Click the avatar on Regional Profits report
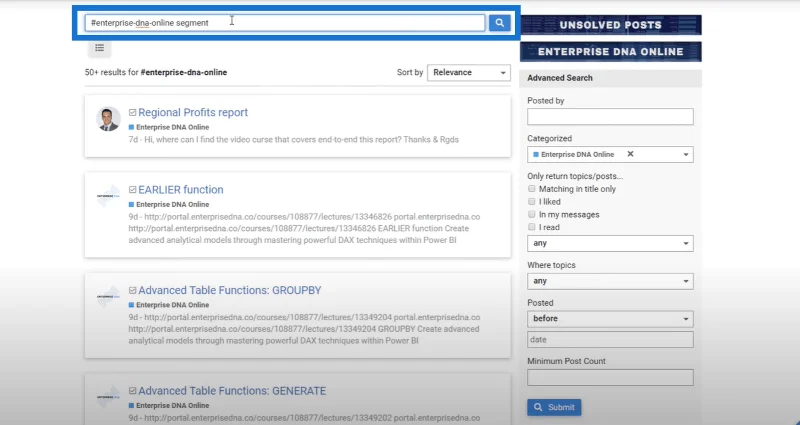The width and height of the screenshot is (800, 425). click(x=108, y=119)
